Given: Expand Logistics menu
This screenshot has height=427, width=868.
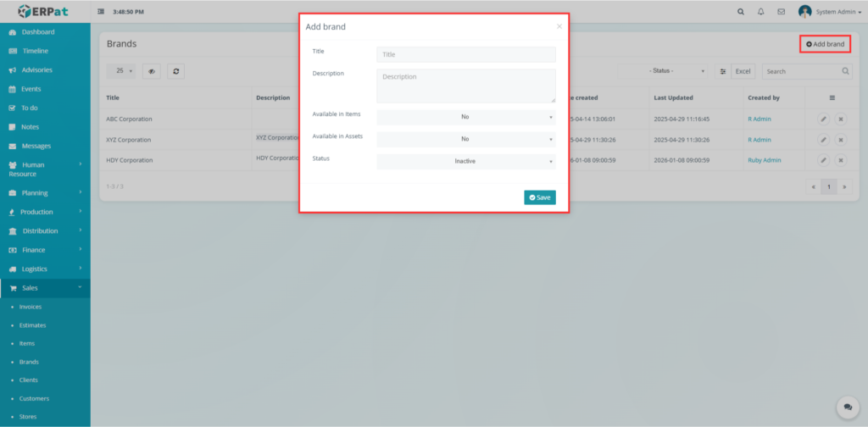Looking at the screenshot, I should coord(45,269).
